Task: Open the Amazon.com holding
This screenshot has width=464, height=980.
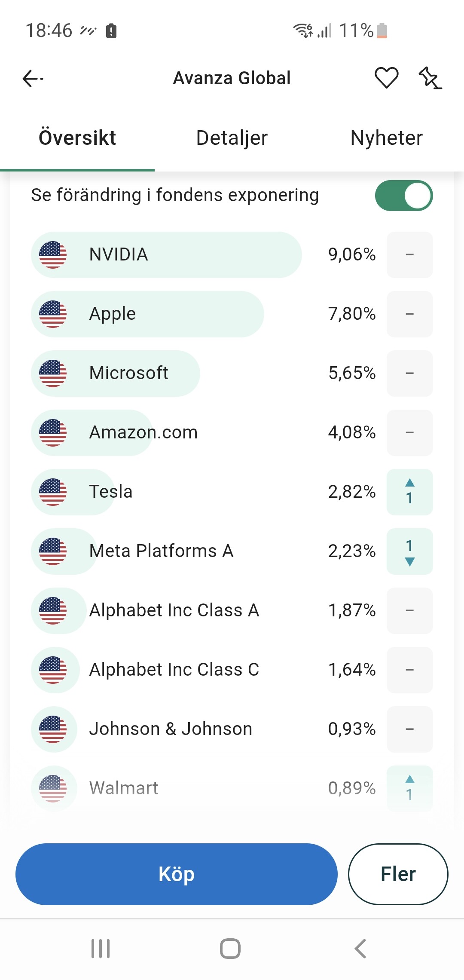Action: (x=143, y=432)
